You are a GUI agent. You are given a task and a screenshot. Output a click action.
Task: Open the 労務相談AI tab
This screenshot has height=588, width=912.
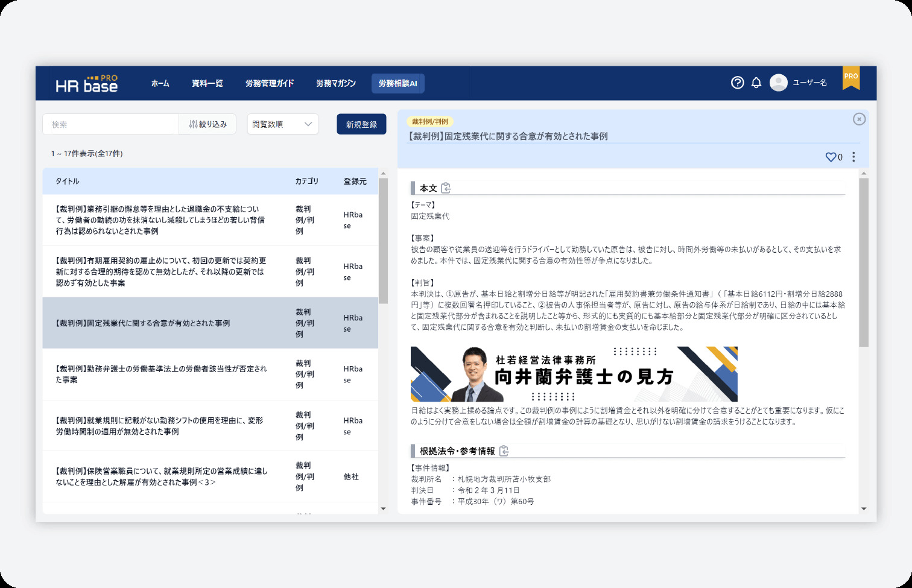(397, 83)
